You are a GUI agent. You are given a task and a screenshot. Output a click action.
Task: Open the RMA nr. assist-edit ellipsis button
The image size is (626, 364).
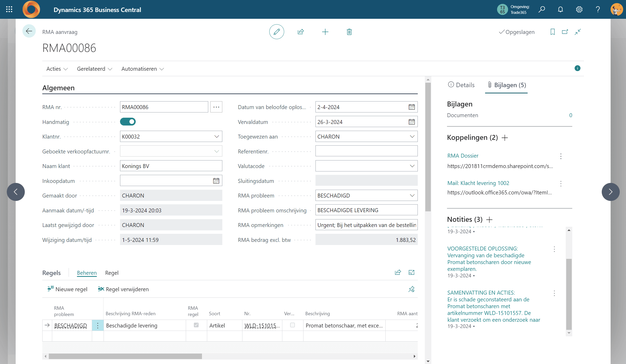[x=216, y=107]
